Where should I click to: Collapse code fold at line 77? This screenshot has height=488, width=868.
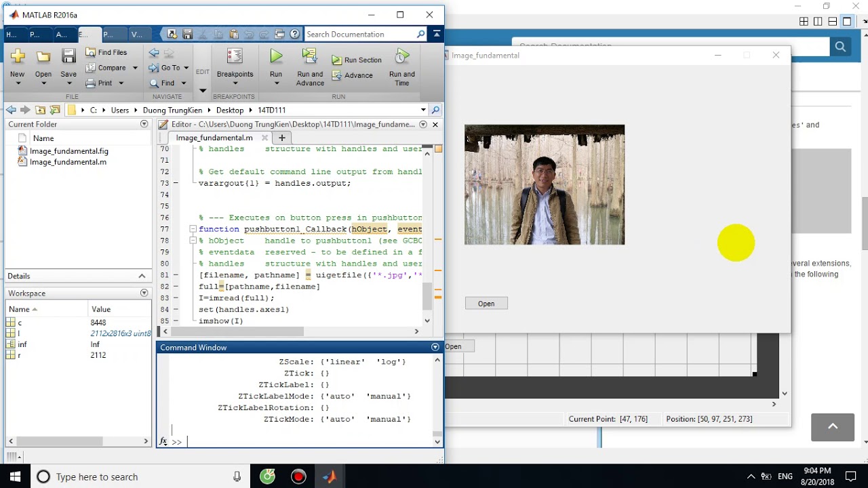click(193, 229)
